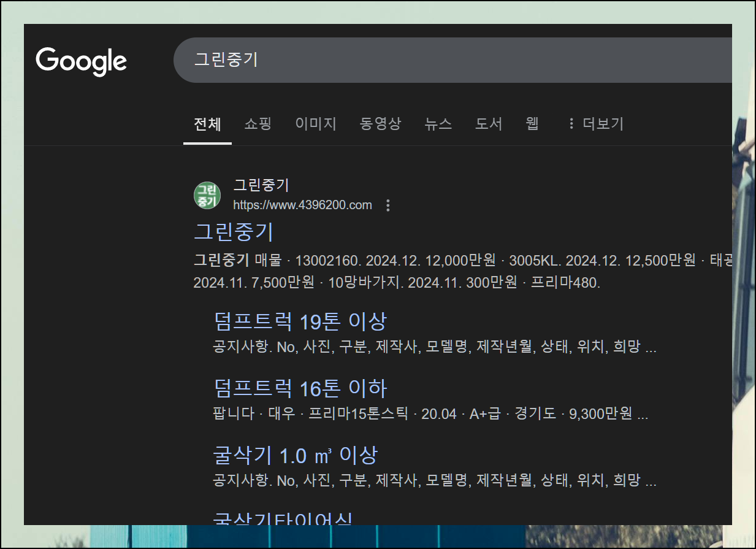
Task: Click 공지사항 snippet under 덤프트럭 19톤 이상
Action: (435, 347)
